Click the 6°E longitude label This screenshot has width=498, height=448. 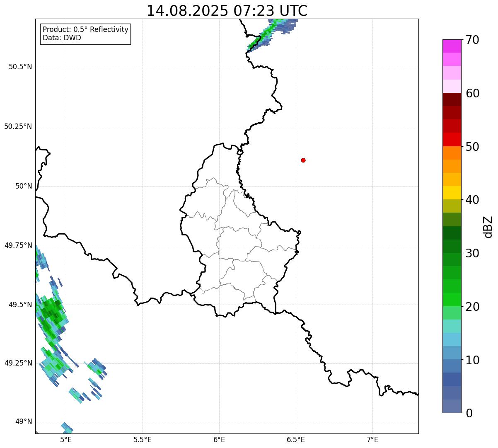219,439
